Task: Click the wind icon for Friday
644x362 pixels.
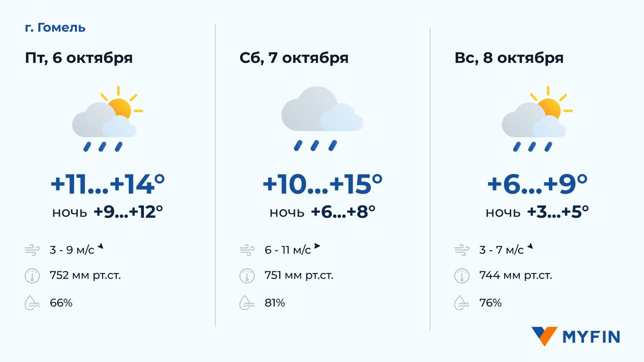Action: coord(32,249)
